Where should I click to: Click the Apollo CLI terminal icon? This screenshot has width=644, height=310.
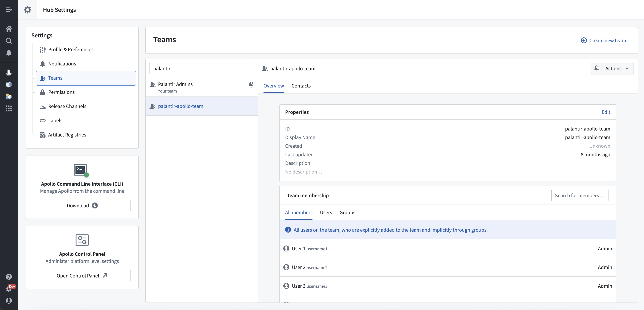(81, 170)
